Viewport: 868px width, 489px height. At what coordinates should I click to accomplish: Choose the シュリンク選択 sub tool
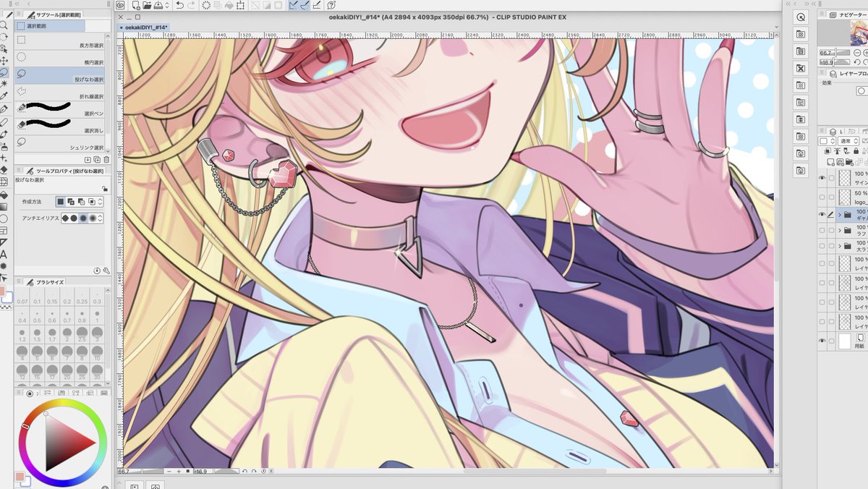(x=61, y=142)
